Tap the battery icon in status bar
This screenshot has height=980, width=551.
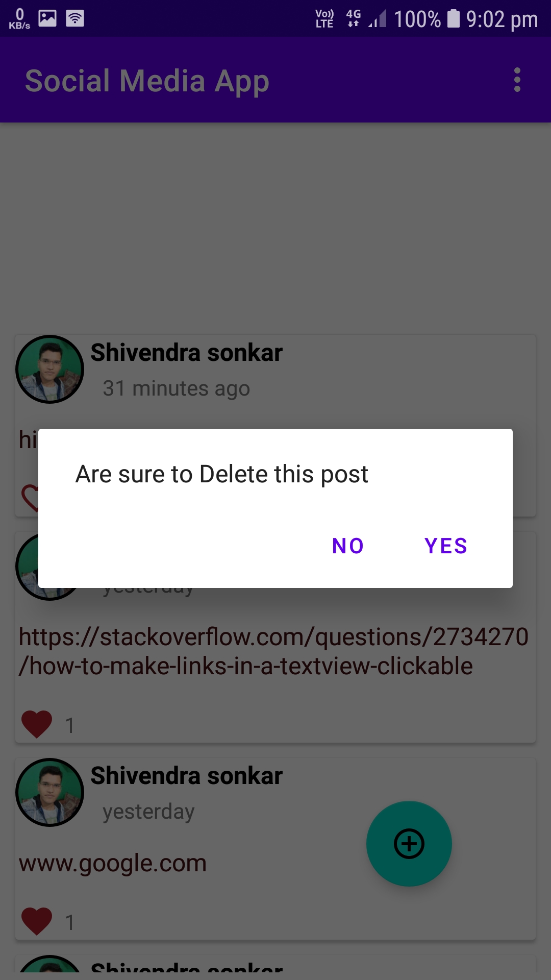(x=454, y=18)
